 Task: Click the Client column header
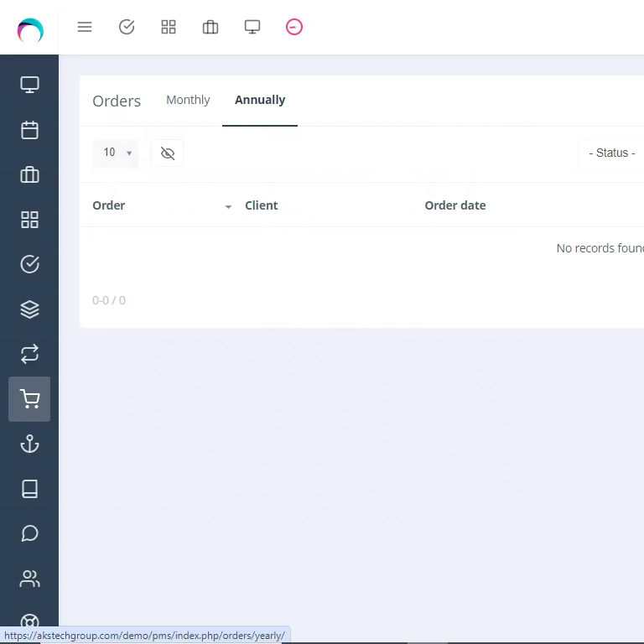(262, 205)
